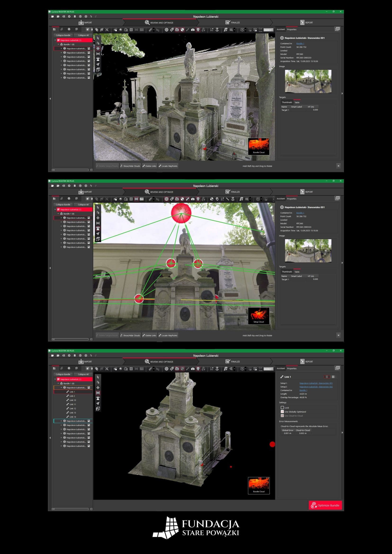Click the tag label icon in top window toolbar

172,30
